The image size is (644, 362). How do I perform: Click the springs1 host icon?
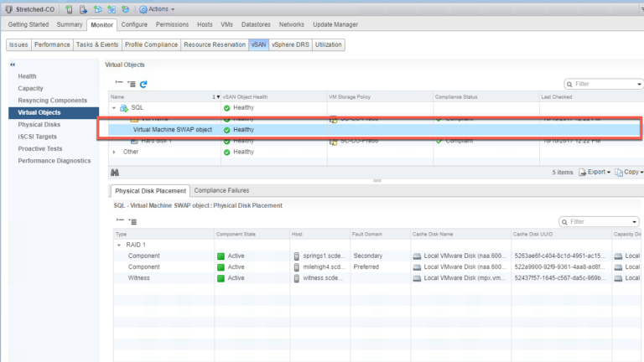pos(296,255)
